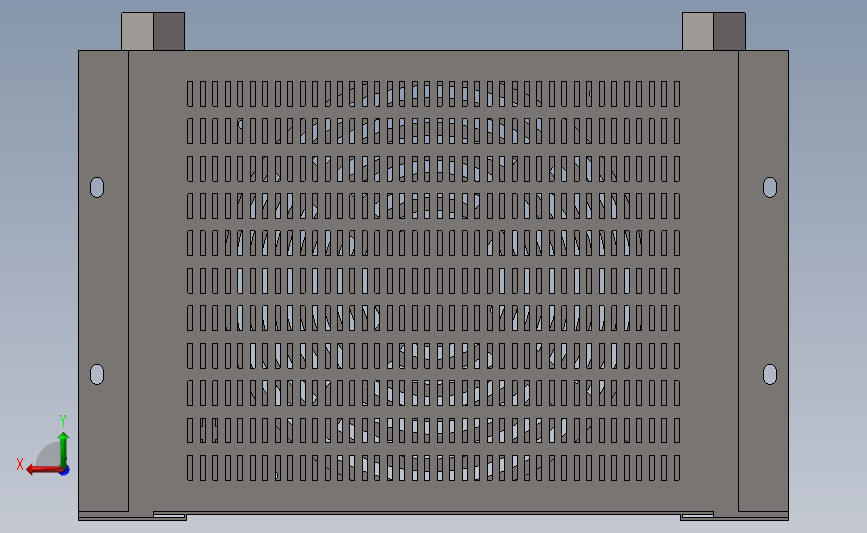The height and width of the screenshot is (533, 867).
Task: Select the upper mounting hole on left flange
Action: 97,187
